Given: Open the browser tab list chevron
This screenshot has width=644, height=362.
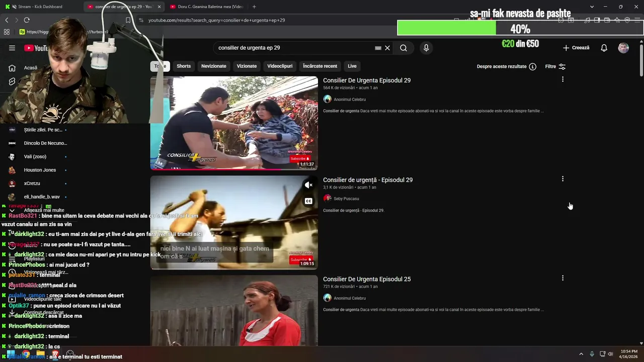Looking at the screenshot, I should click(592, 7).
